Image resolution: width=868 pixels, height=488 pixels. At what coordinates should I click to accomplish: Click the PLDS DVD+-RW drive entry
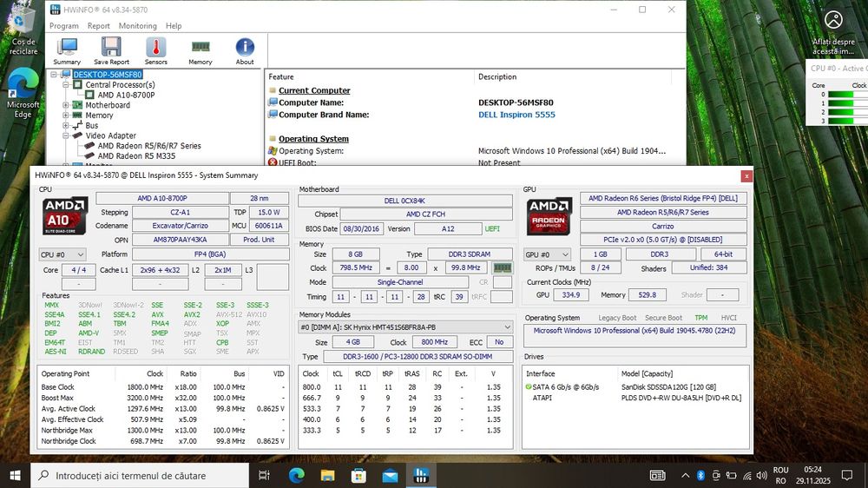pos(681,398)
